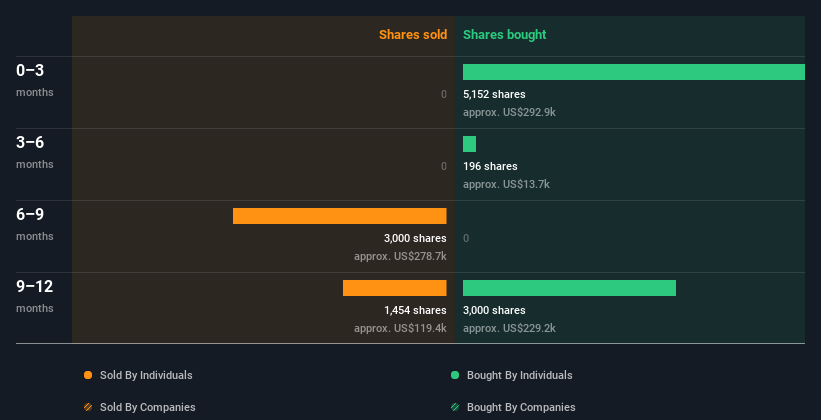Click the Shares sold column header
Screen dimensions: 821x420
point(412,35)
